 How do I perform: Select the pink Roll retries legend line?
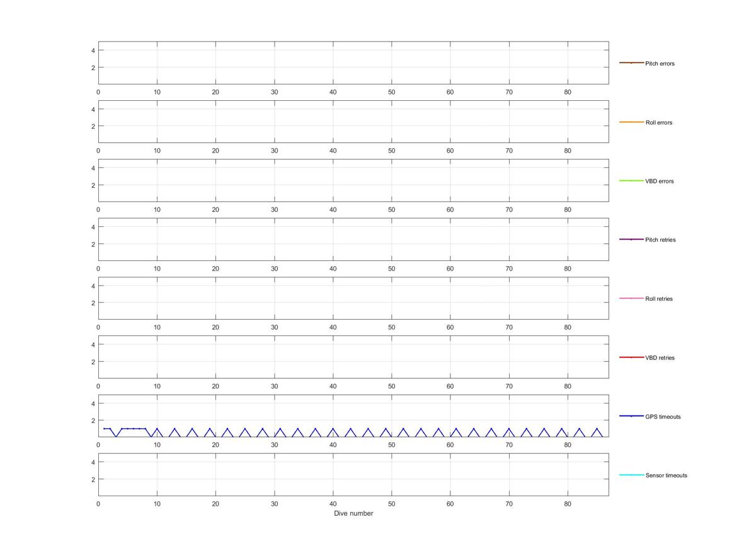pyautogui.click(x=631, y=298)
